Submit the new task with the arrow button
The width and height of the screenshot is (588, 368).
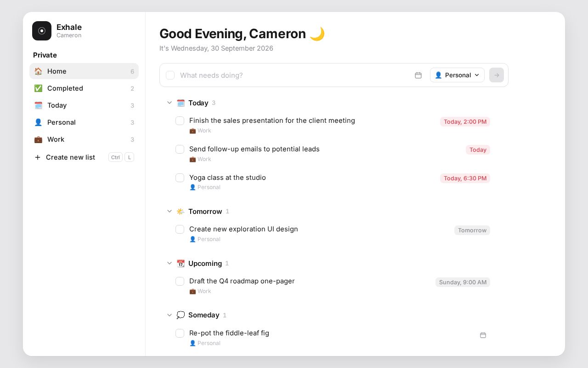point(497,75)
